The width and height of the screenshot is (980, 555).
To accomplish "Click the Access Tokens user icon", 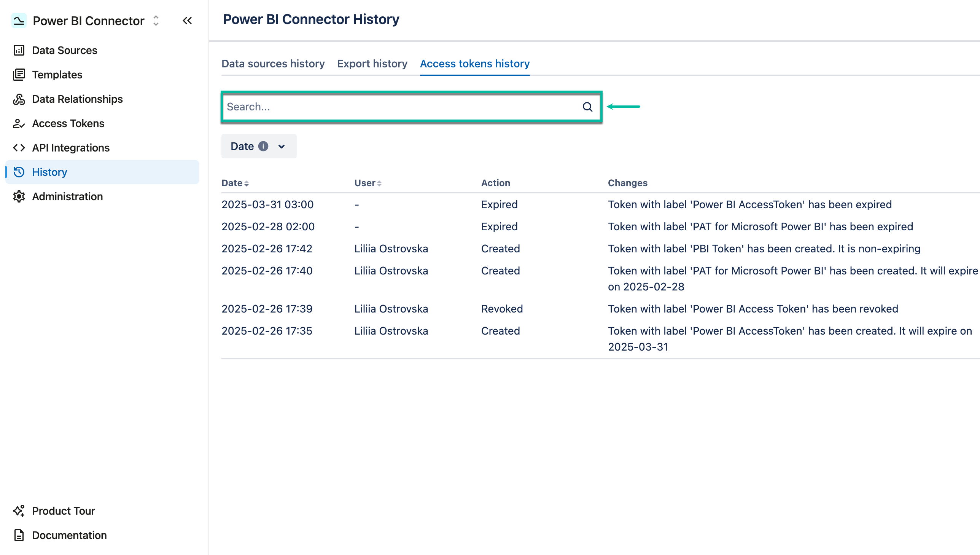I will [x=19, y=123].
